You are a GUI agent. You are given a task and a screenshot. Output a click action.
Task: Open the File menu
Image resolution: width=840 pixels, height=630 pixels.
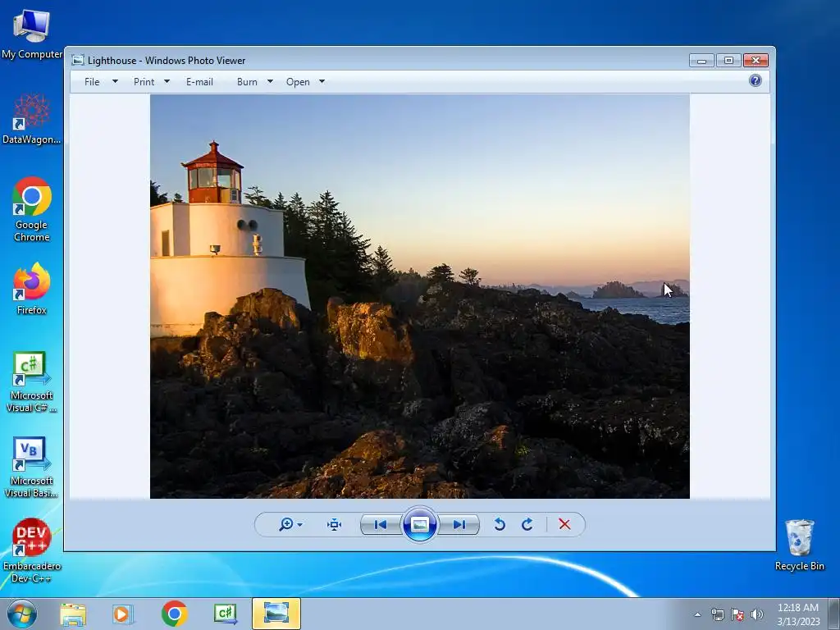92,81
